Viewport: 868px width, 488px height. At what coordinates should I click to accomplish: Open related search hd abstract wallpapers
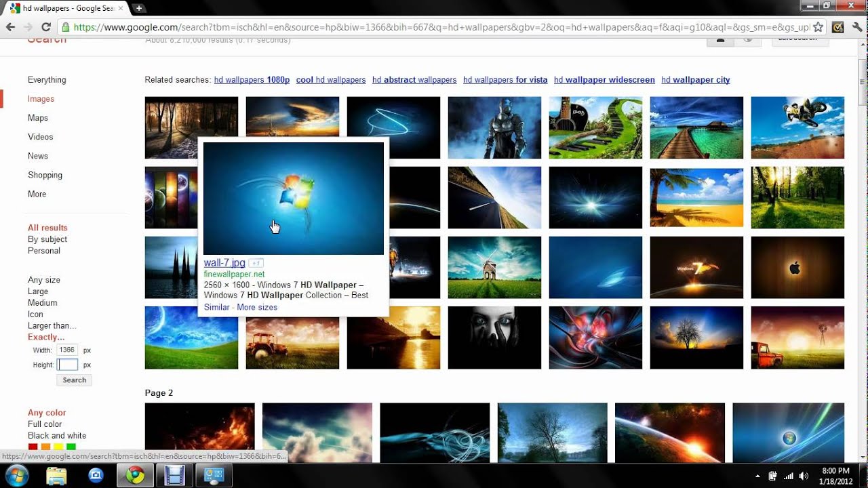[x=414, y=80]
